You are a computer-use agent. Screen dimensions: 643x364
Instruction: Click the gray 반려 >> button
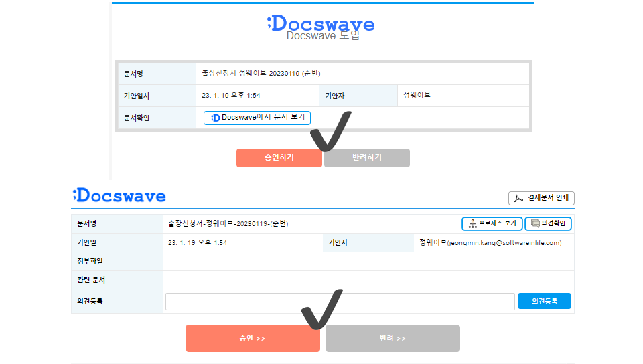393,338
